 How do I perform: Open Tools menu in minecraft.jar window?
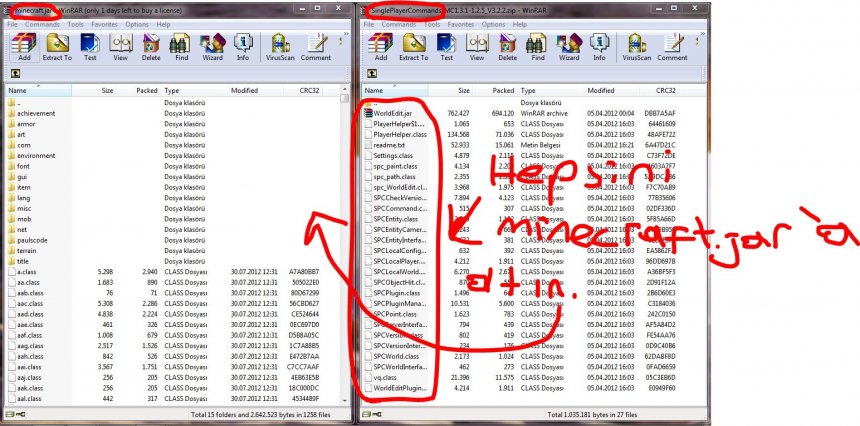coord(76,25)
